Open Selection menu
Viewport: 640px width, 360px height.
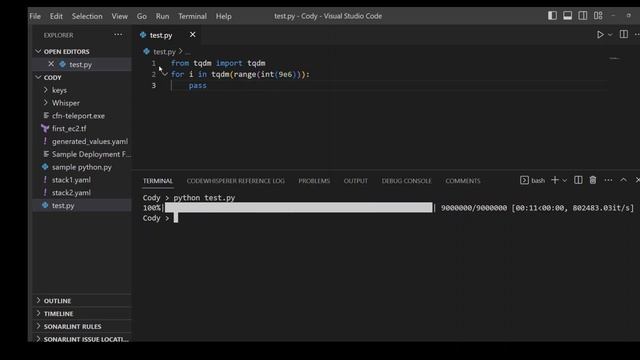coord(87,16)
